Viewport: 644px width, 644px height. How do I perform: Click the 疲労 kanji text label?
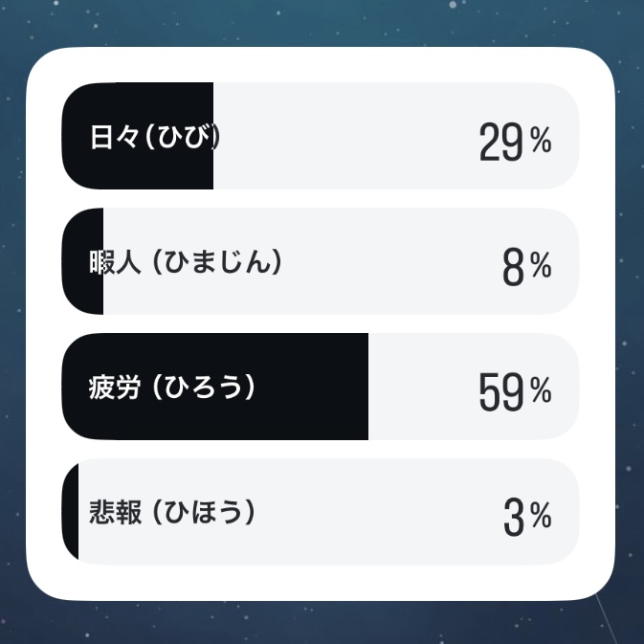pos(115,388)
